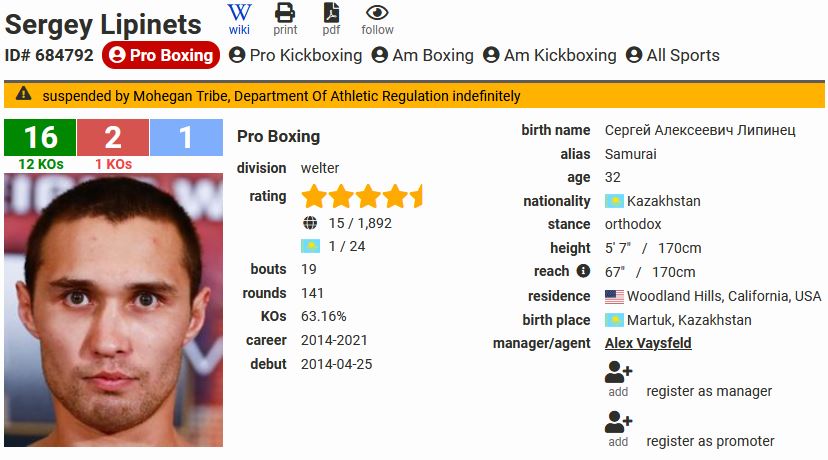Click the print icon

(285, 13)
